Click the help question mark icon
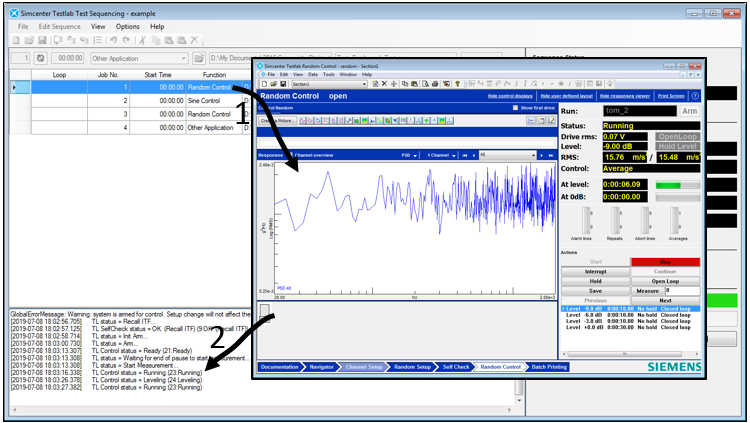Image resolution: width=750 pixels, height=423 pixels. [695, 95]
